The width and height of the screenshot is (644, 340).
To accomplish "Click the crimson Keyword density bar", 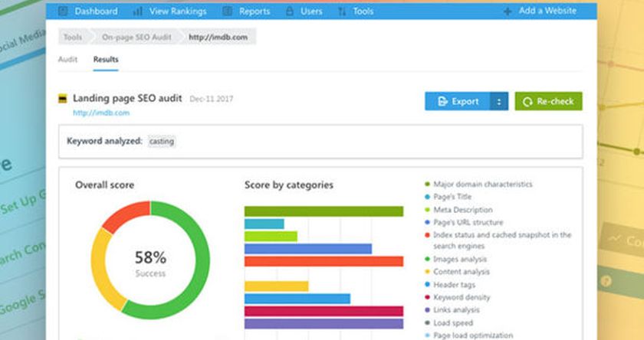I will [x=324, y=312].
